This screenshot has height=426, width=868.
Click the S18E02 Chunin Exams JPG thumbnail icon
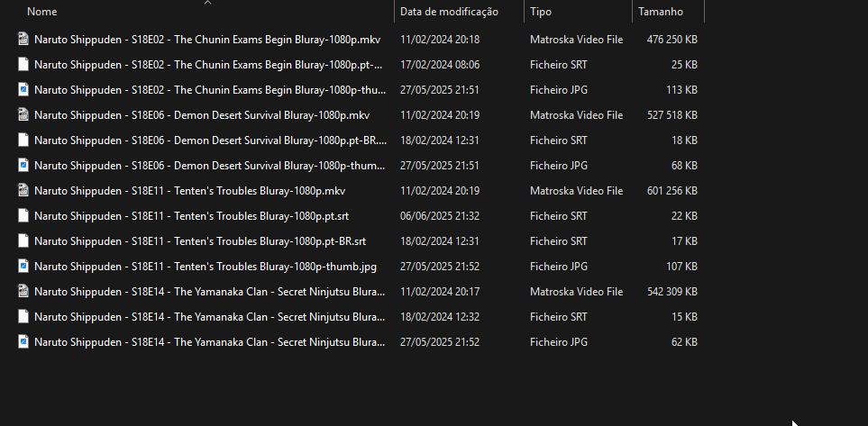[x=23, y=90]
